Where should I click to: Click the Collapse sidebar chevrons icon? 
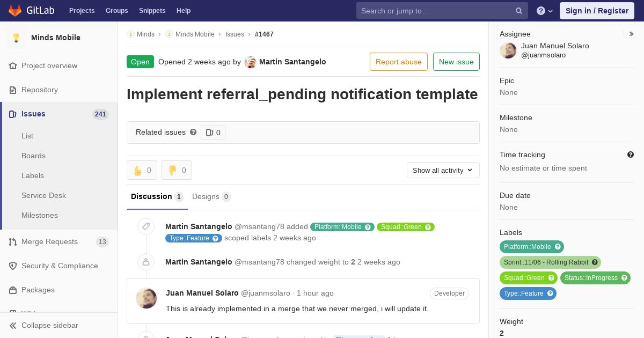tap(13, 325)
